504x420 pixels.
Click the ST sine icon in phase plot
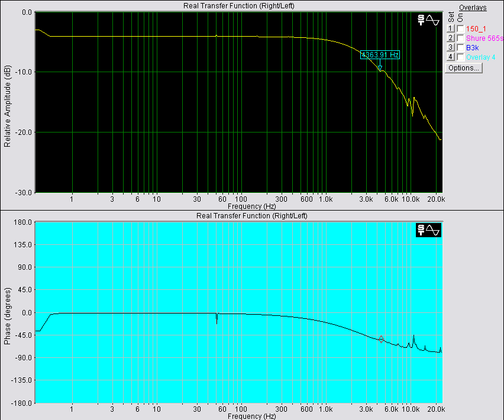coord(428,230)
